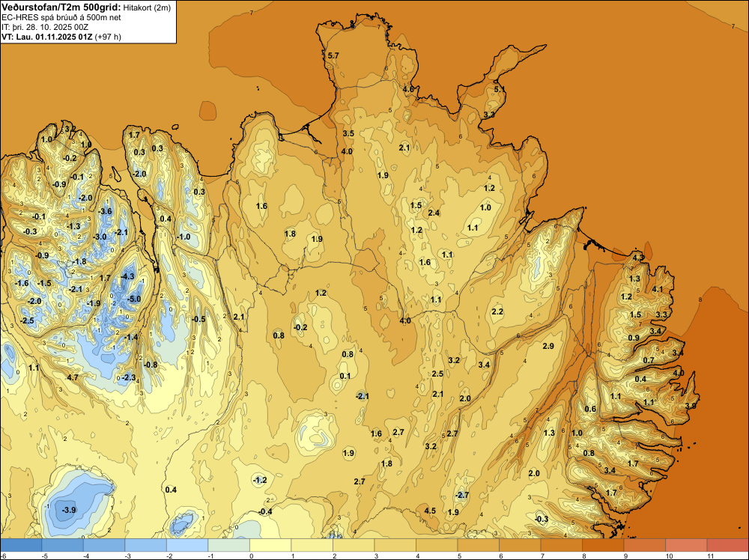Click the title 'Veðurstofan/T2m 500grid:'
Image resolution: width=749 pixels, height=560 pixels.
click(61, 7)
